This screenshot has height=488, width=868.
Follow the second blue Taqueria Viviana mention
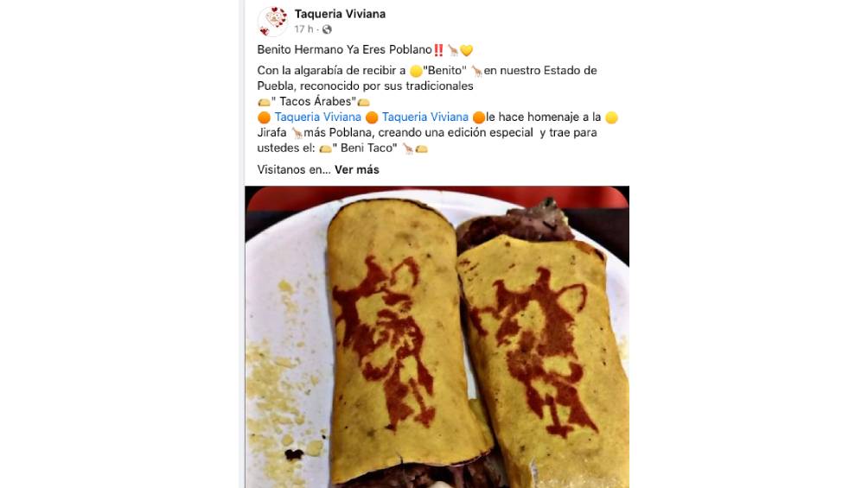[x=425, y=117]
